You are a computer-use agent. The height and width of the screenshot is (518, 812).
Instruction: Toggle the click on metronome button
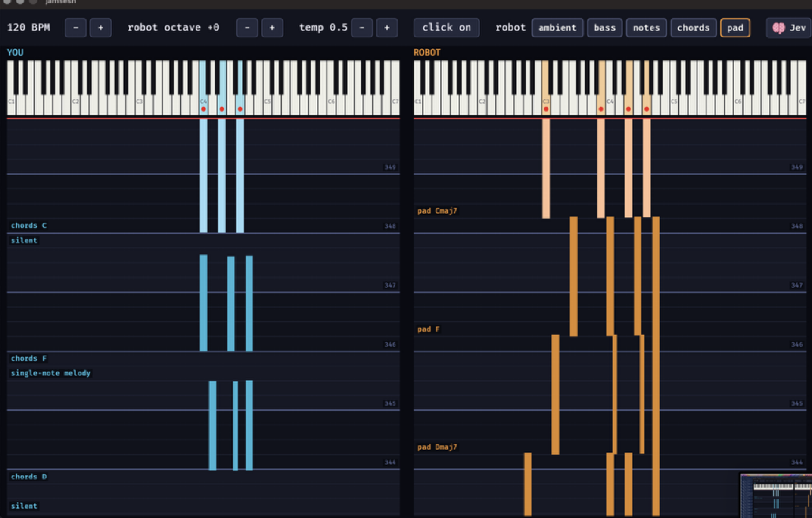[446, 28]
